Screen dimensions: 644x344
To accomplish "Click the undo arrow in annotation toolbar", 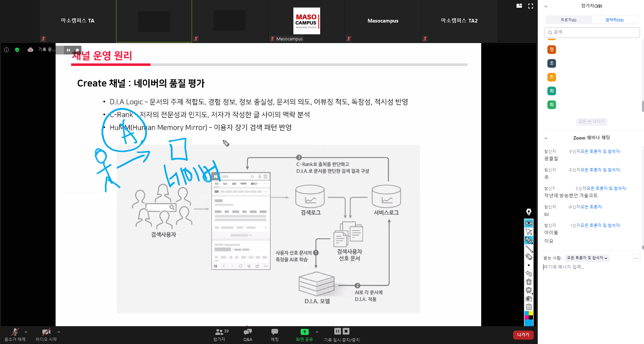I will 529,274.
